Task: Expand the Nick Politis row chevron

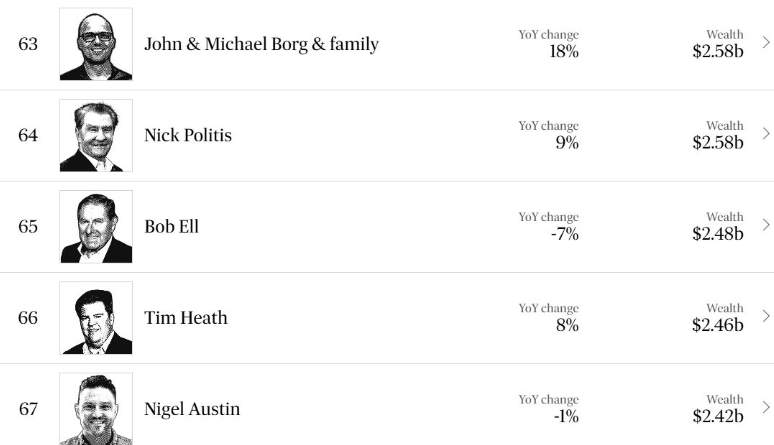Action: pyautogui.click(x=766, y=134)
